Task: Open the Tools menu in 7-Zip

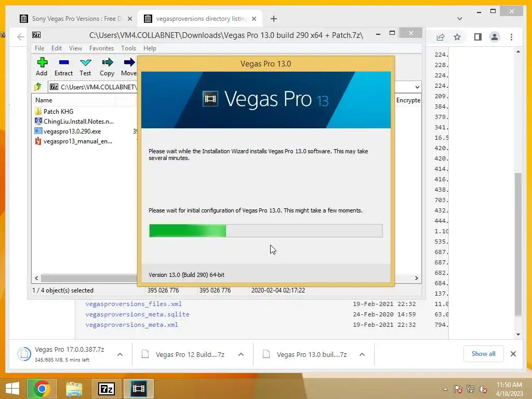Action: (x=129, y=48)
